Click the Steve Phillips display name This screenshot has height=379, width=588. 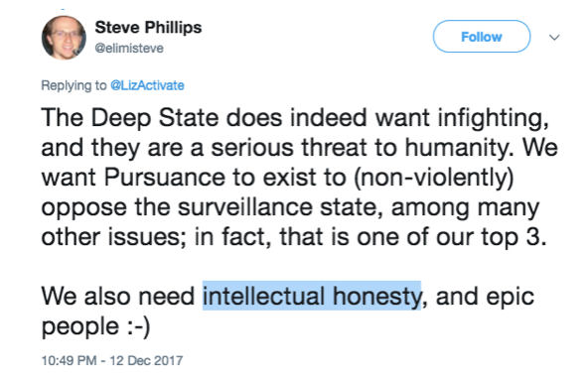tap(148, 28)
